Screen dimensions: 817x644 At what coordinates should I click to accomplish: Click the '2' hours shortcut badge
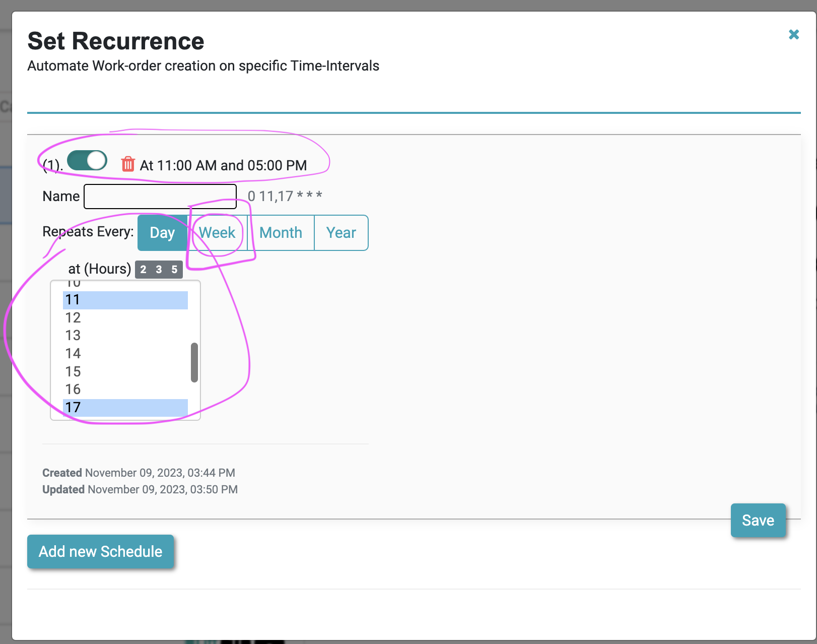(144, 270)
